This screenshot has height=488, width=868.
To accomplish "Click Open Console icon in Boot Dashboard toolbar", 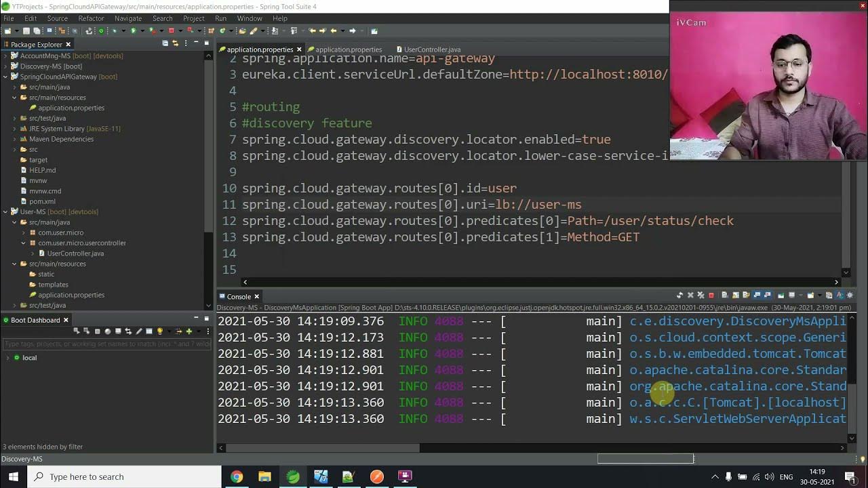I will pyautogui.click(x=118, y=331).
